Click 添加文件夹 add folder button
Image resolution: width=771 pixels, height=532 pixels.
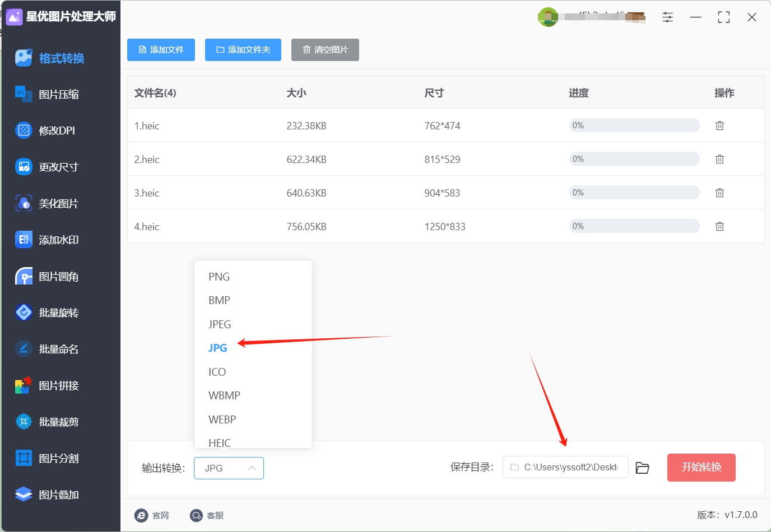pyautogui.click(x=243, y=50)
